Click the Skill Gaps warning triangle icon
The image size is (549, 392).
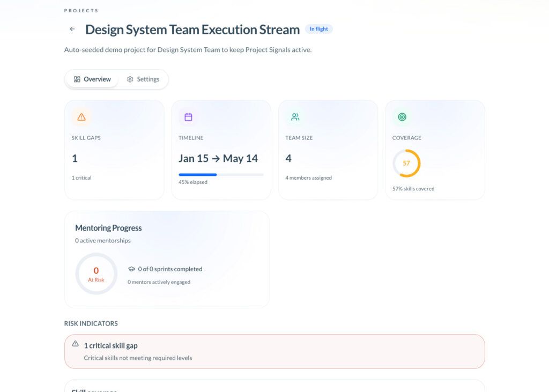(81, 117)
